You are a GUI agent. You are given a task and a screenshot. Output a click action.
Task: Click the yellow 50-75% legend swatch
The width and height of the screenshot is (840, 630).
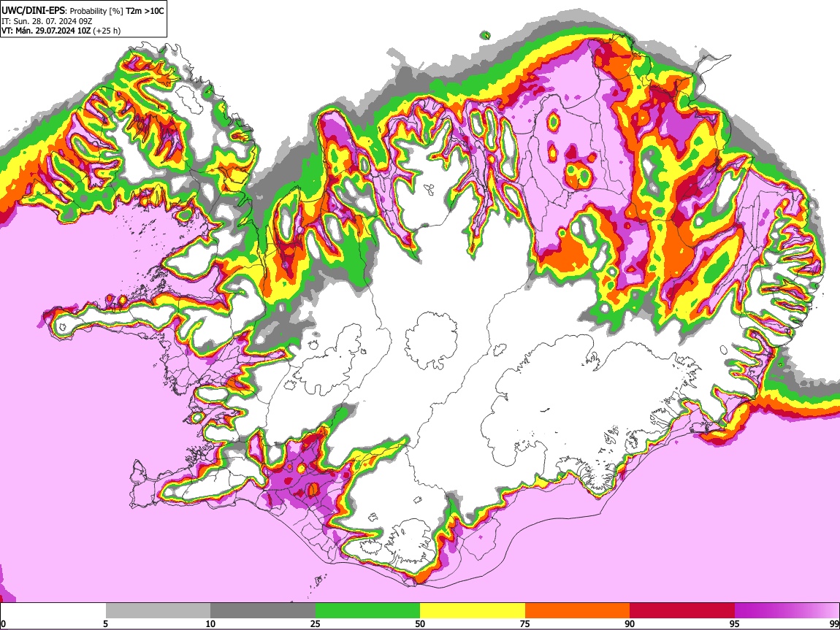click(473, 610)
